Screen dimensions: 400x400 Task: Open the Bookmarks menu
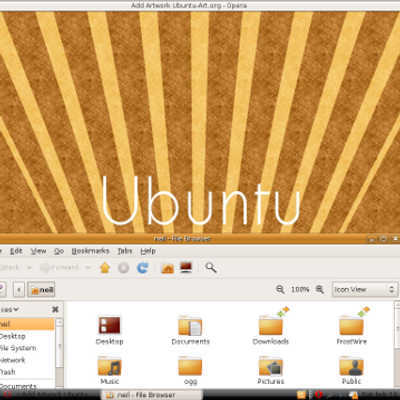[x=90, y=251]
